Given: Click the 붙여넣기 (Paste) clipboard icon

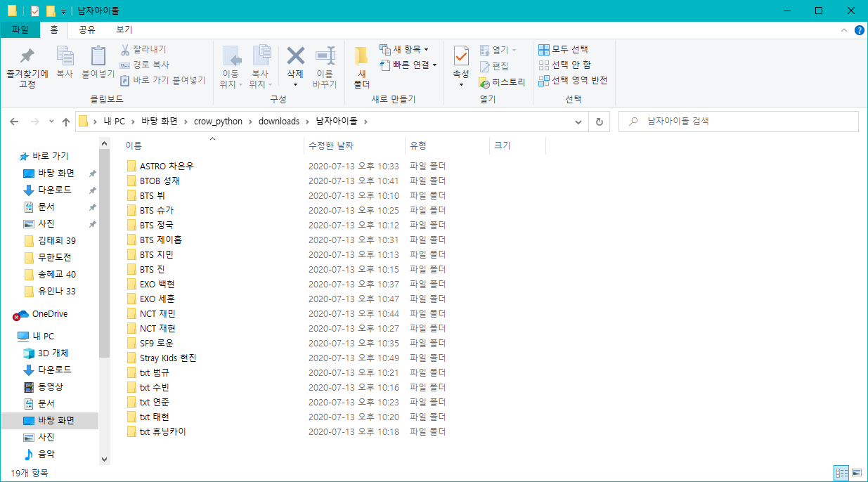Looking at the screenshot, I should tap(98, 62).
